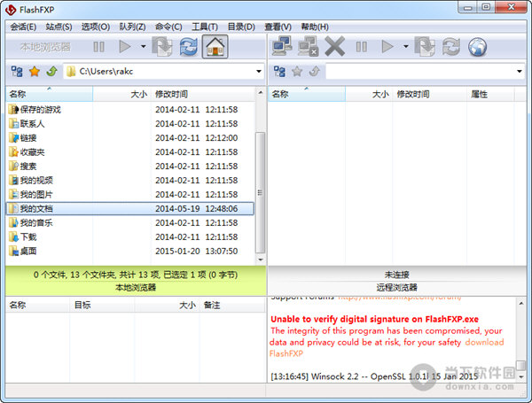Open the 队列(Z) menu
The image size is (532, 403).
[132, 27]
